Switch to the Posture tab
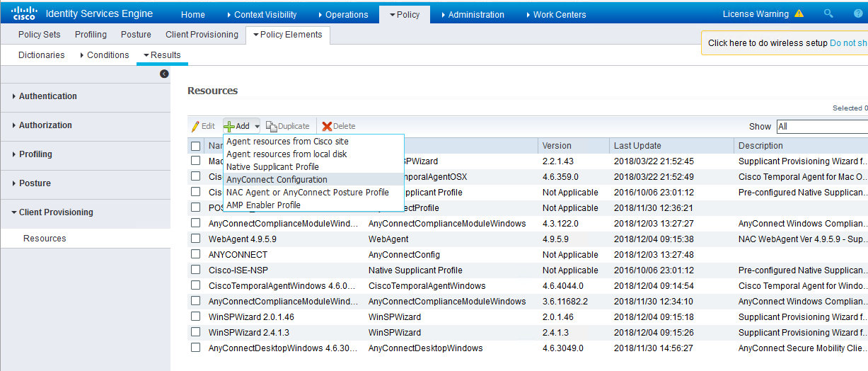 136,35
